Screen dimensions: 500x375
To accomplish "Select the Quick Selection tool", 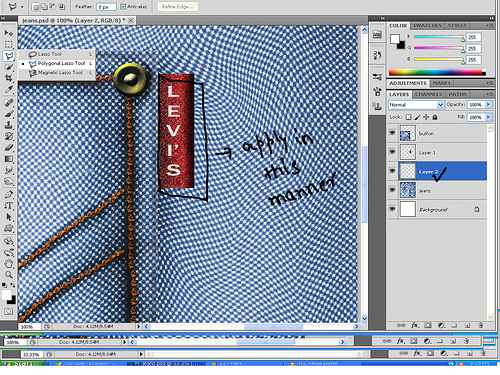I will coord(9,67).
